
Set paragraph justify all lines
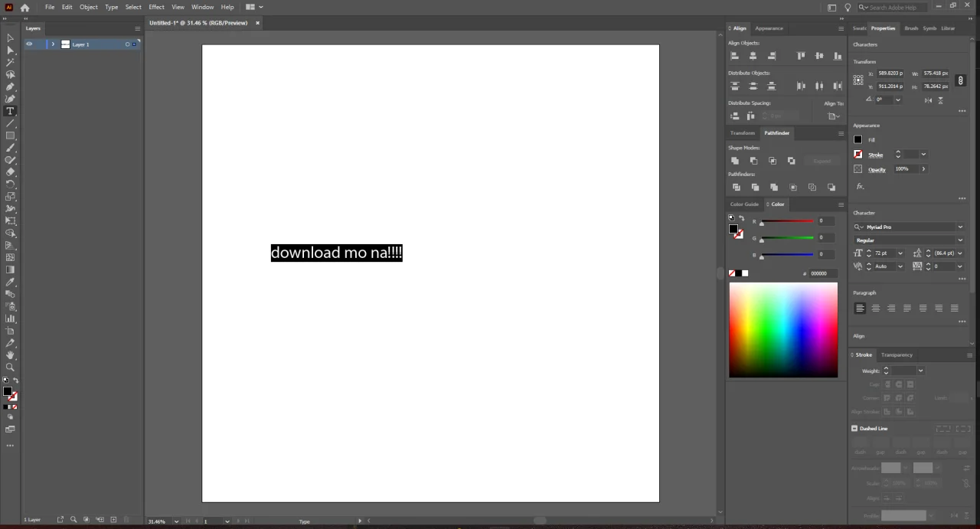[954, 308]
